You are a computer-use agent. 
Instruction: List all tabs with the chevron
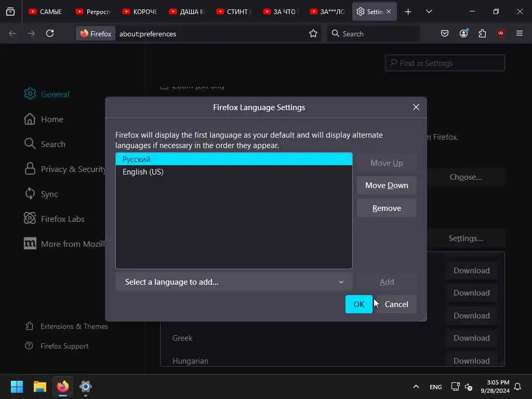pyautogui.click(x=429, y=11)
